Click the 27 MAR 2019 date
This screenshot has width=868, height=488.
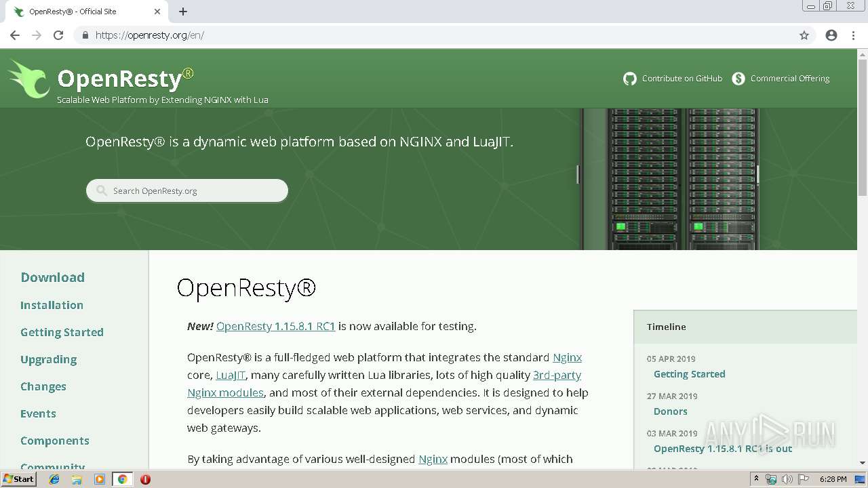click(x=672, y=396)
